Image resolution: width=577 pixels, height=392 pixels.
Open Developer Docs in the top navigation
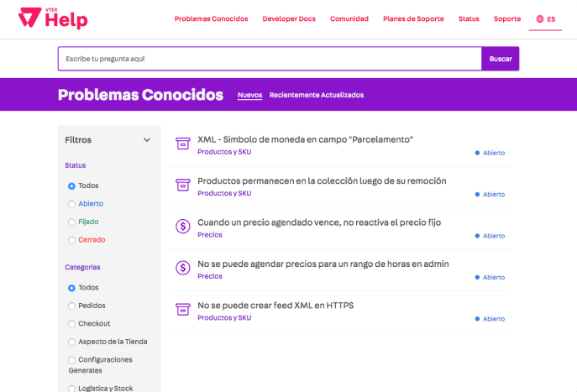289,18
